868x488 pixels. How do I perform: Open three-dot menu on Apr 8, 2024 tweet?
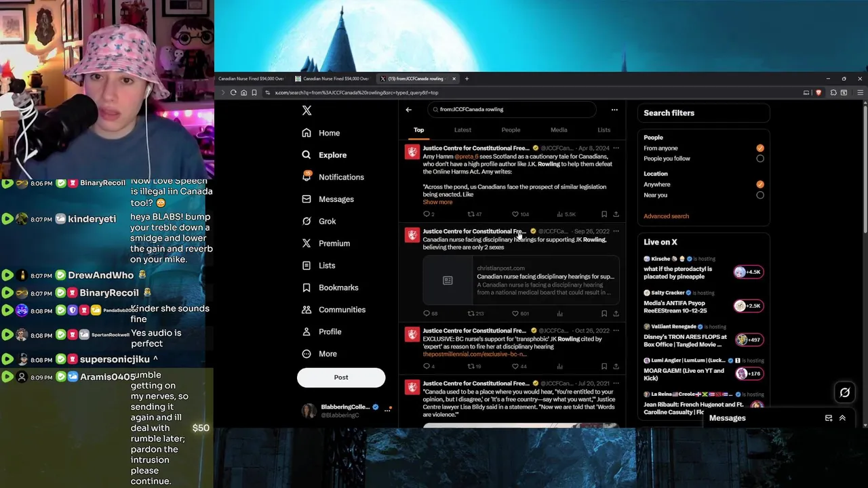tap(616, 148)
